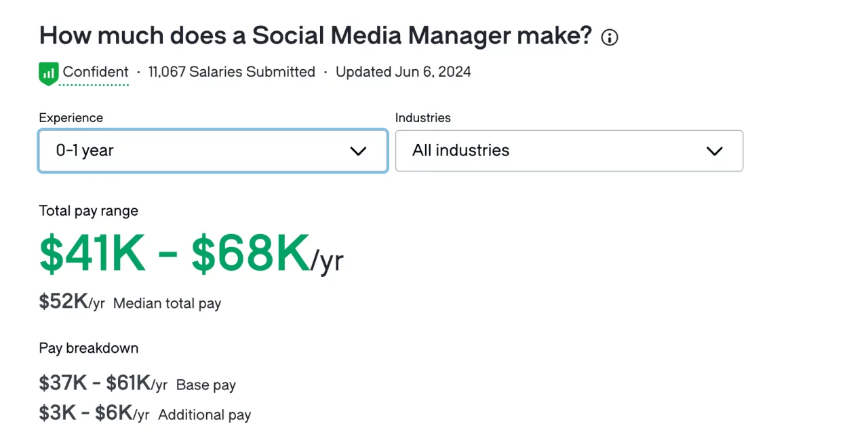Click the '$41K - $68K' salary range
This screenshot has width=868, height=447.
click(174, 254)
